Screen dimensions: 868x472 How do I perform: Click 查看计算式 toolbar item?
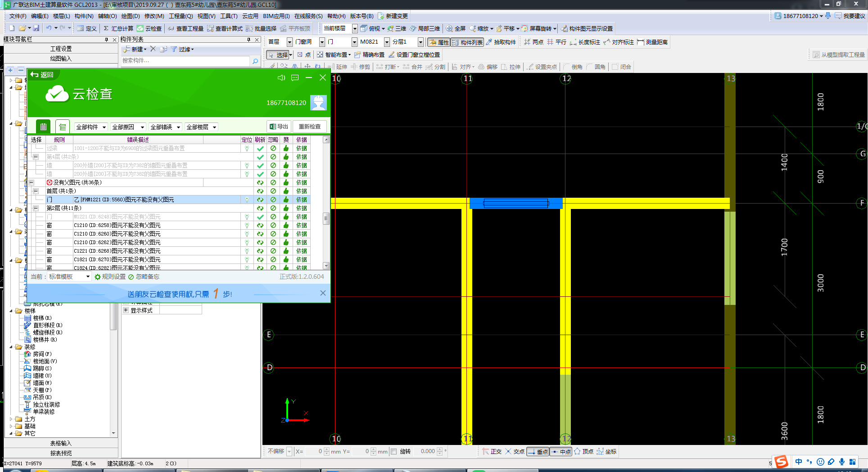(x=225, y=28)
